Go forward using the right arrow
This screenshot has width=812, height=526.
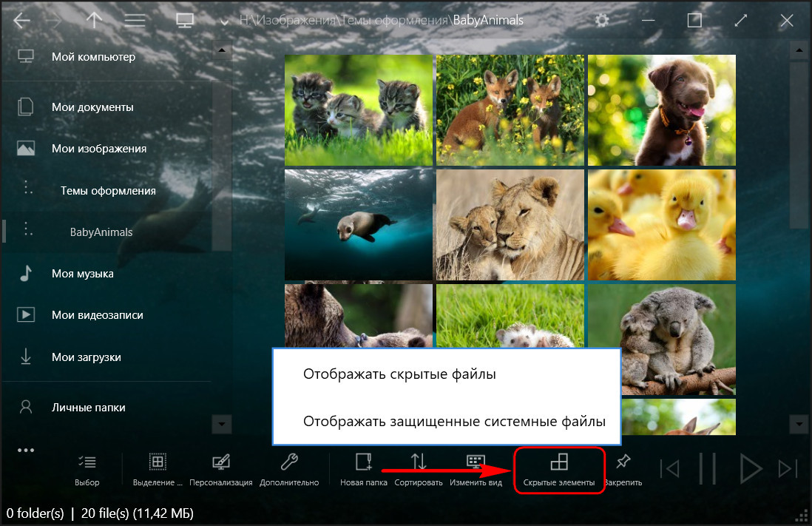point(53,20)
